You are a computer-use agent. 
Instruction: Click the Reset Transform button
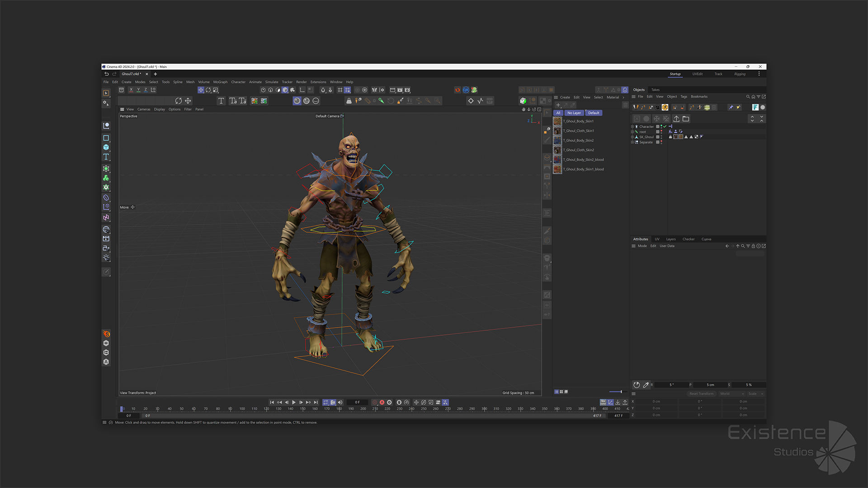(x=702, y=394)
